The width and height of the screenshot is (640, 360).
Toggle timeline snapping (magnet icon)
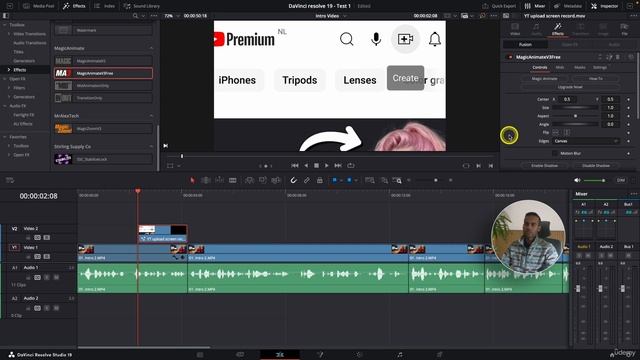point(293,180)
